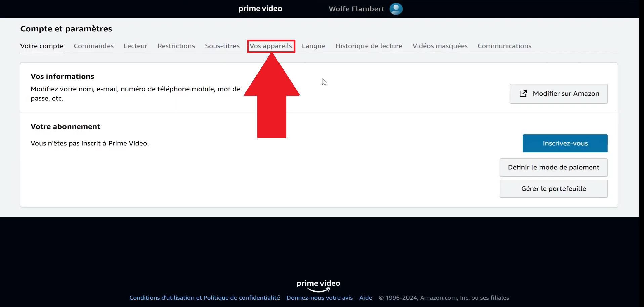Go to the Restrictions tab
The image size is (644, 307).
(x=176, y=46)
